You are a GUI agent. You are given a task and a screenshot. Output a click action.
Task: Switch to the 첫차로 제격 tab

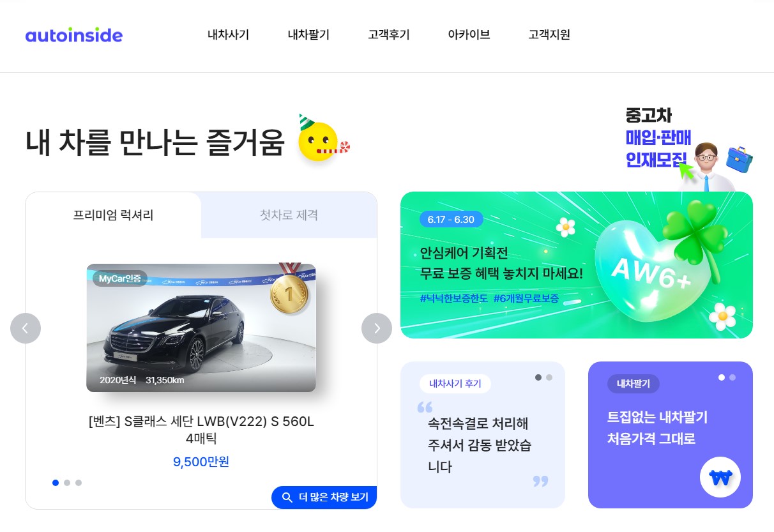289,215
